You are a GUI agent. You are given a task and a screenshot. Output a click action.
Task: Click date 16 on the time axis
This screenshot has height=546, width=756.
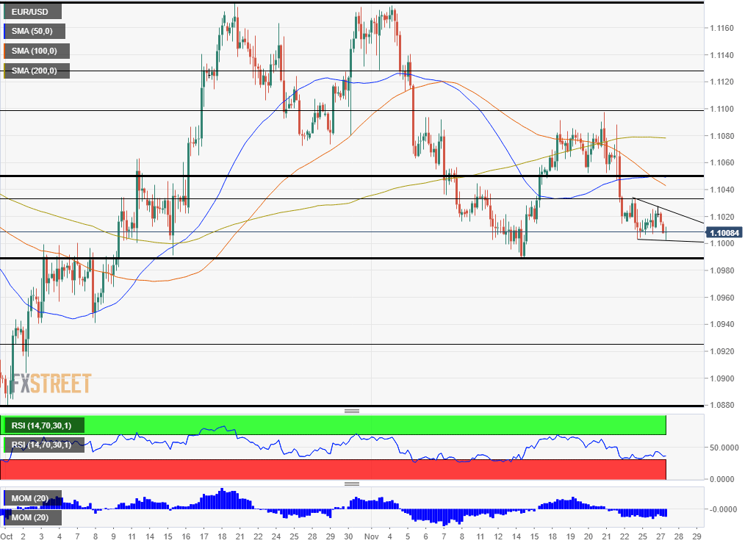tap(186, 536)
